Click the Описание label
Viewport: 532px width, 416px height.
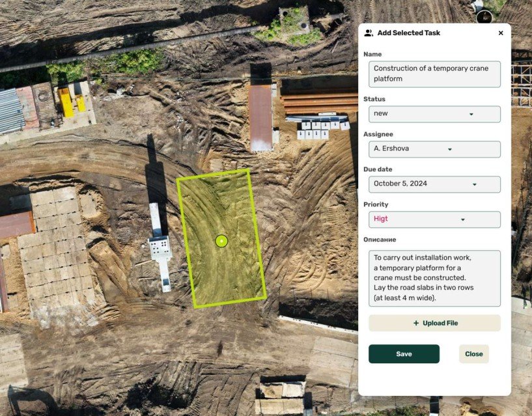click(x=380, y=240)
